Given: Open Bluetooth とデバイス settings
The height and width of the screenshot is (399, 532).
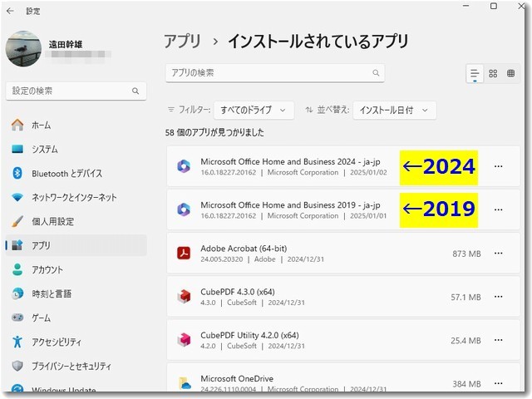Looking at the screenshot, I should (x=66, y=174).
